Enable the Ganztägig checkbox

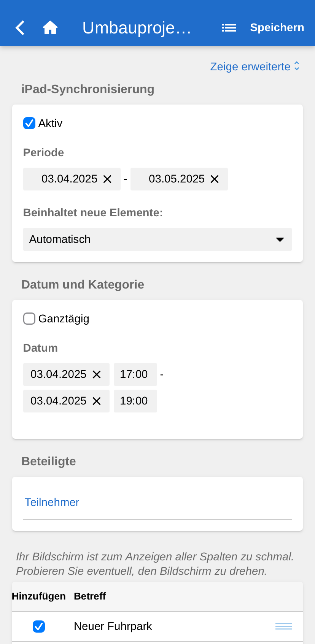[x=29, y=319]
